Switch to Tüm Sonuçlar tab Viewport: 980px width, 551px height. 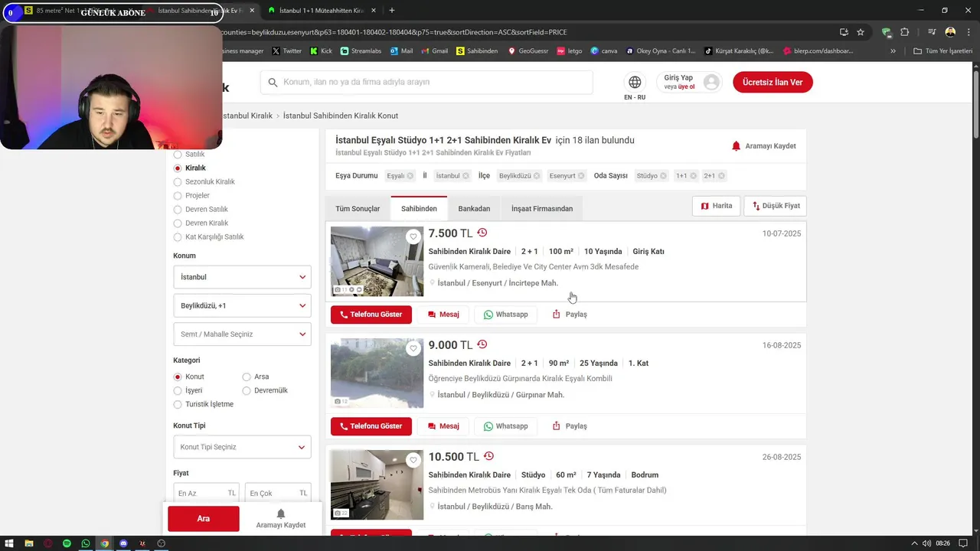click(358, 209)
